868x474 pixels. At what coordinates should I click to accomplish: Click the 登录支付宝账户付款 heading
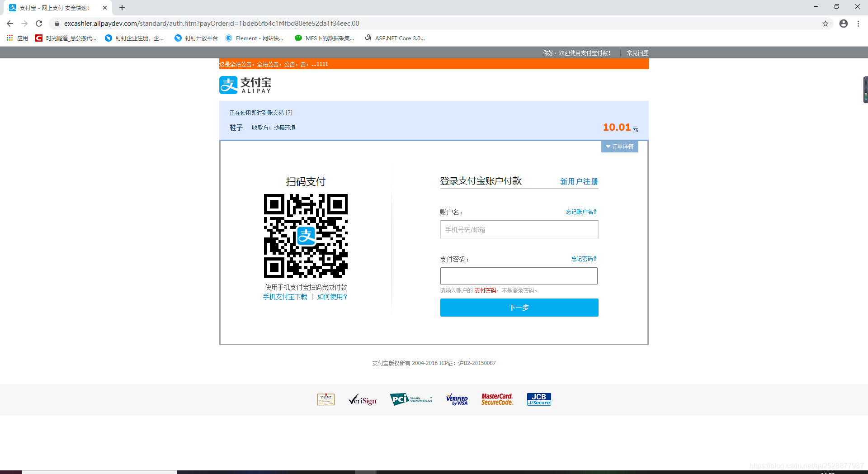[481, 181]
